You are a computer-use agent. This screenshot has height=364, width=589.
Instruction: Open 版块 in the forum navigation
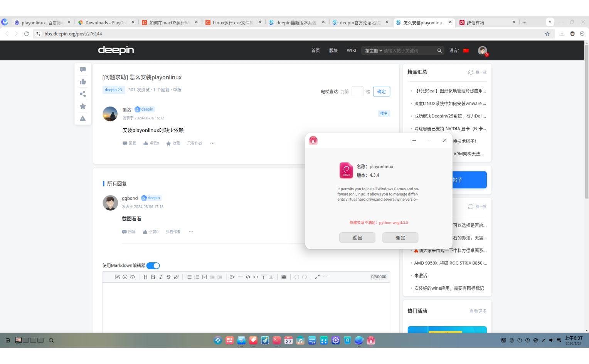point(333,50)
